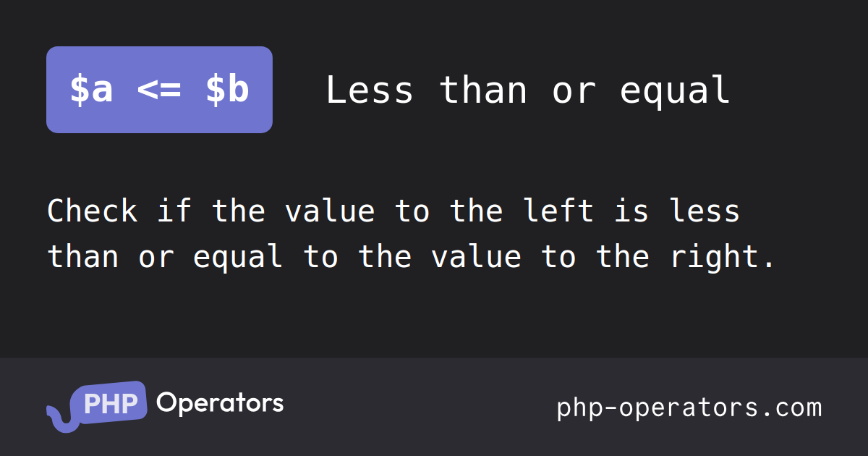Click the "$b" variable in the purple badge
Screen dimensions: 868x456
227,90
